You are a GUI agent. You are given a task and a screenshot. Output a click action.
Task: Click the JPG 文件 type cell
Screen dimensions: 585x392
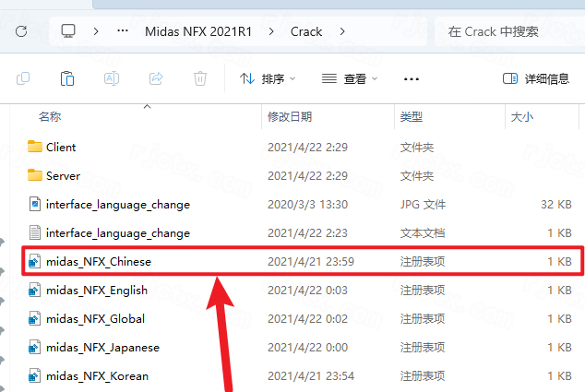pos(423,205)
